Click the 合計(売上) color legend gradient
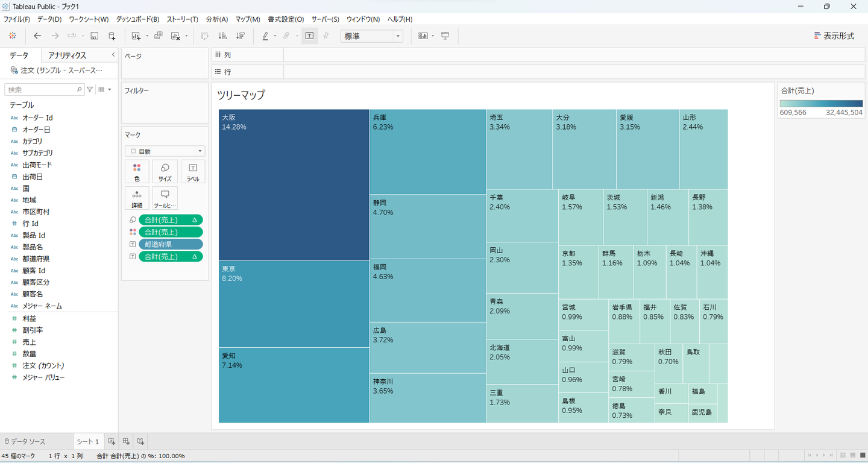The width and height of the screenshot is (868, 463). 821,103
